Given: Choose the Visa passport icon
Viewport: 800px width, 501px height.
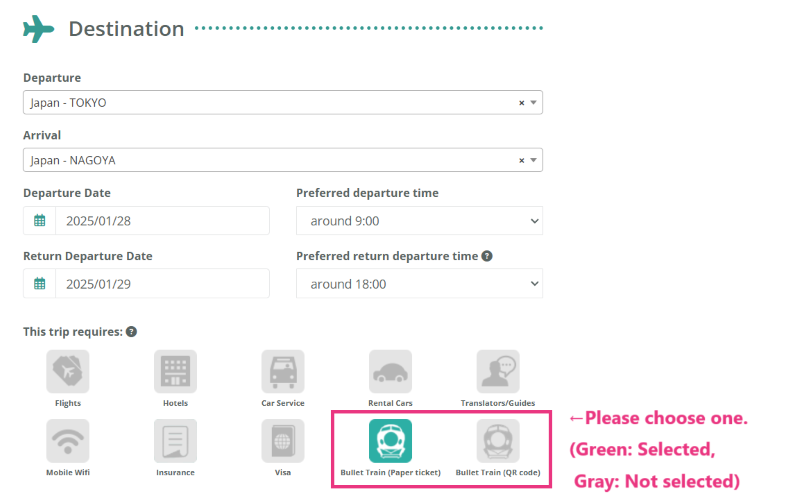Looking at the screenshot, I should click(283, 441).
